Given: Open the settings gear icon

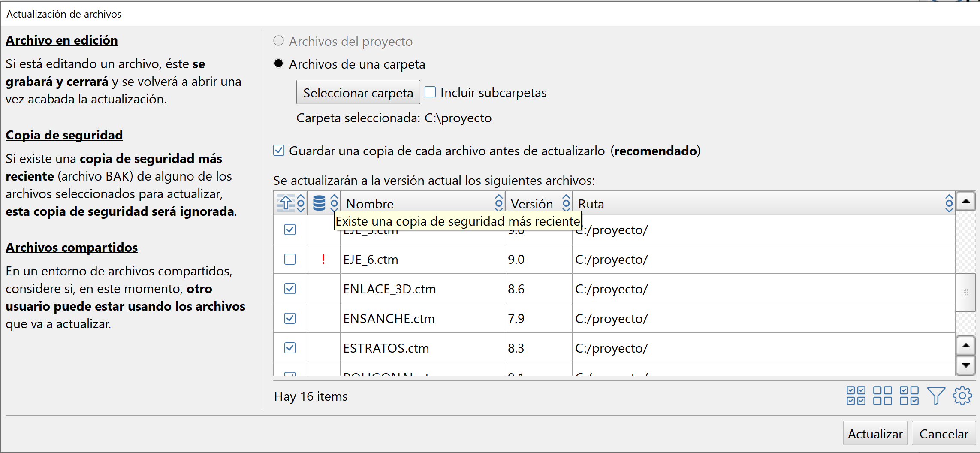Looking at the screenshot, I should coord(963,396).
